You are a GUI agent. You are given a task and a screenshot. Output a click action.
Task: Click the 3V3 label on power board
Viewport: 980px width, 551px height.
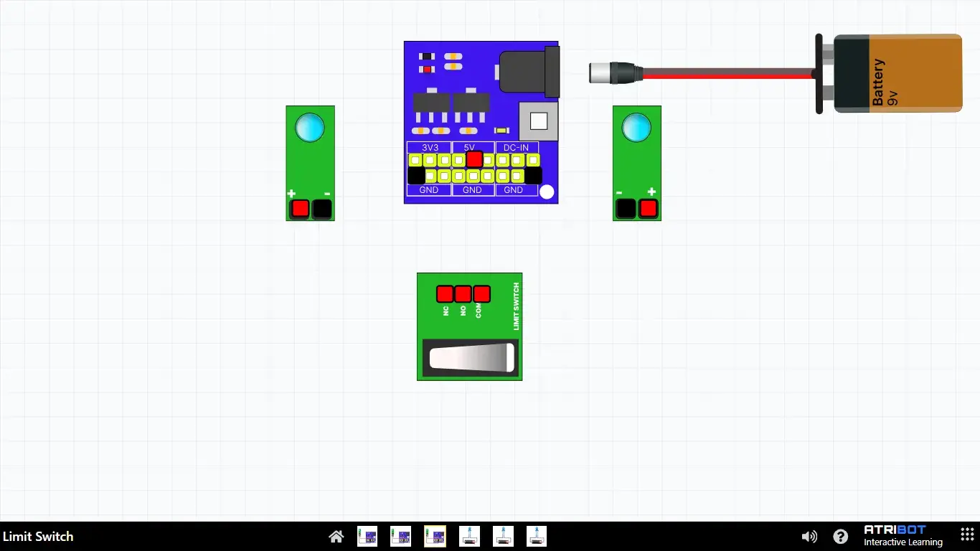pos(430,147)
